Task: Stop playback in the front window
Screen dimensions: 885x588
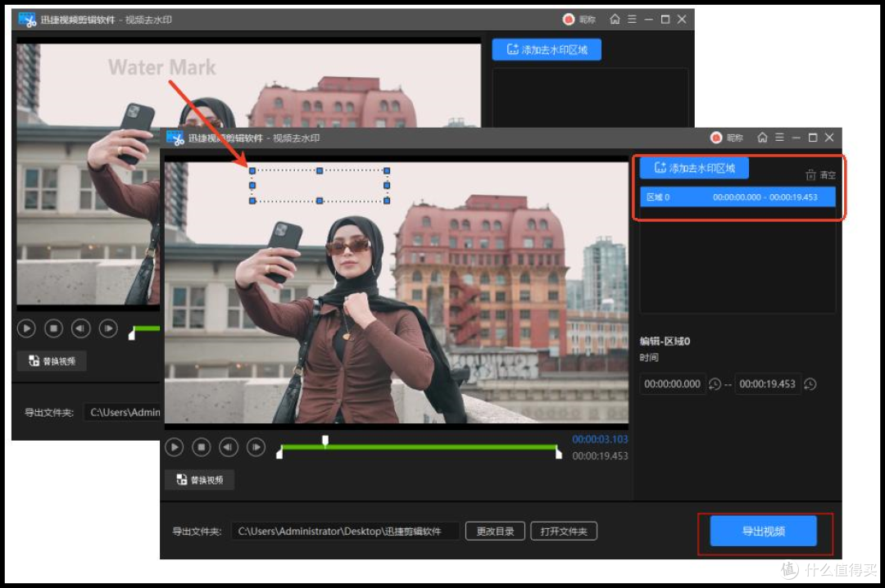Action: (202, 447)
